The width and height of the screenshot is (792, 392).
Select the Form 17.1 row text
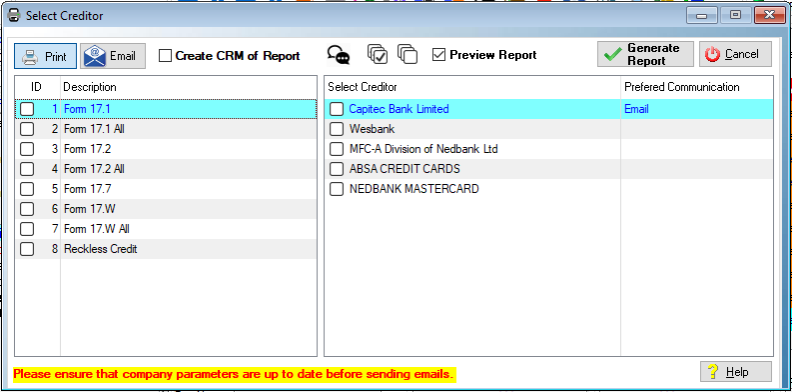click(87, 109)
